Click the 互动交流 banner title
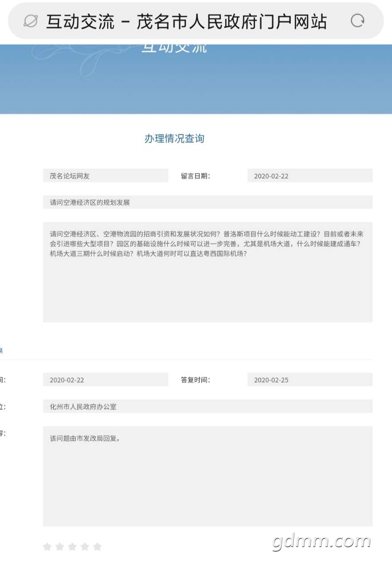The width and height of the screenshot is (392, 569). tap(174, 48)
